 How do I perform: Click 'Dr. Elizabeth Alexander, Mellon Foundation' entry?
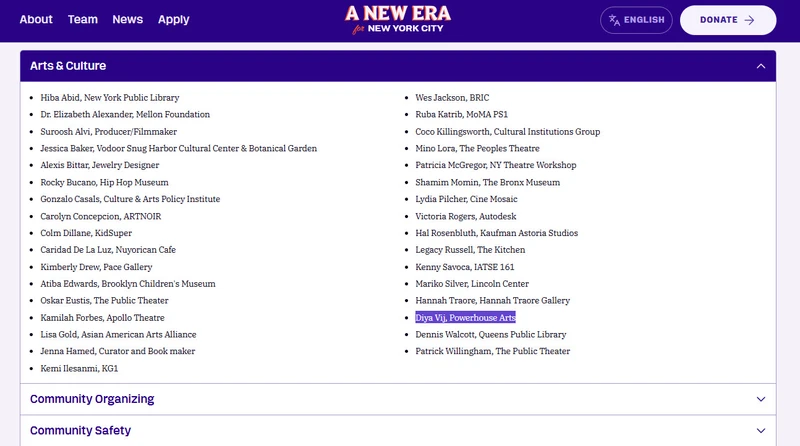[125, 114]
